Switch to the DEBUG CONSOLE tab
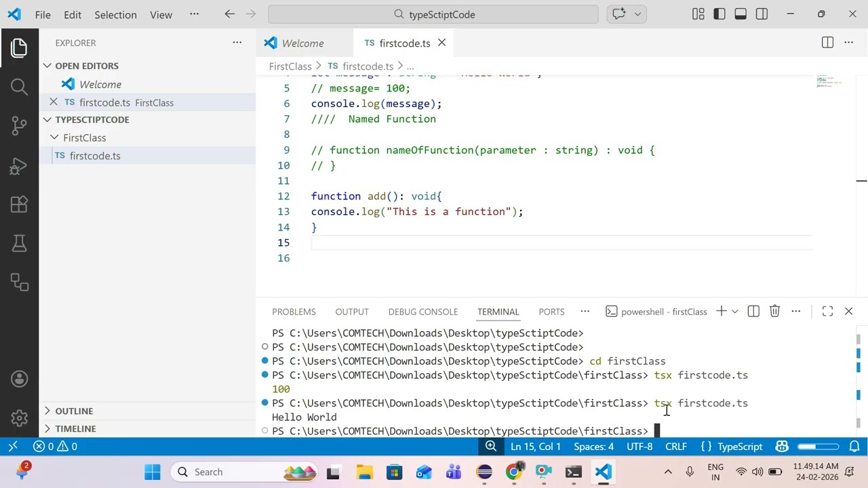The width and height of the screenshot is (868, 488). pyautogui.click(x=423, y=312)
